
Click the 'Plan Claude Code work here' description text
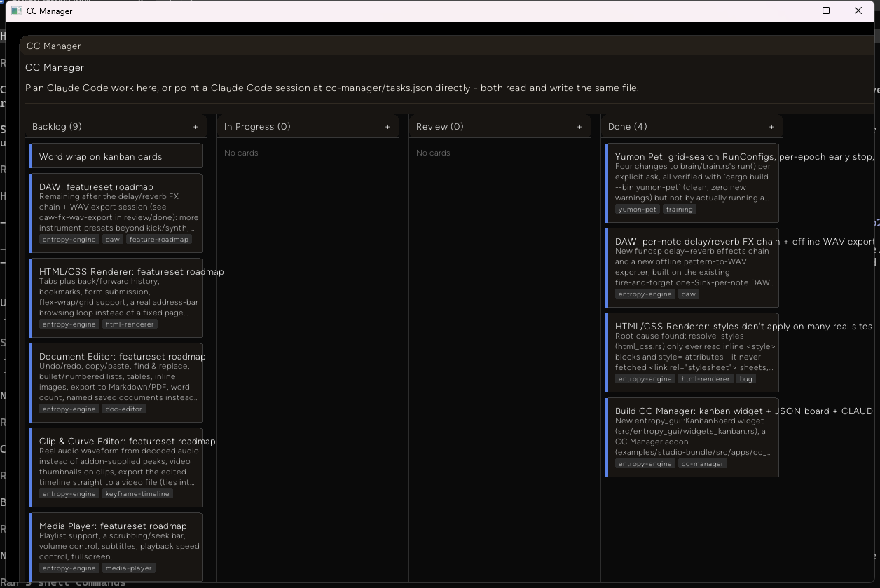pyautogui.click(x=332, y=88)
